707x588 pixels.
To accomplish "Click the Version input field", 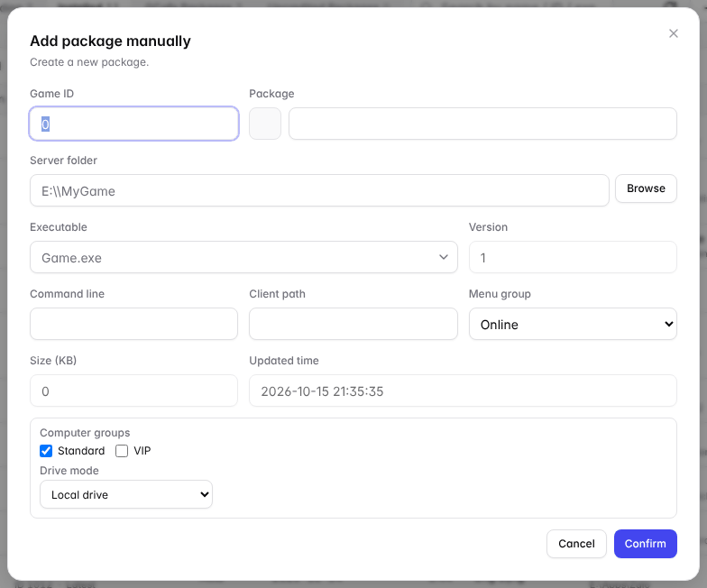I will pos(573,257).
